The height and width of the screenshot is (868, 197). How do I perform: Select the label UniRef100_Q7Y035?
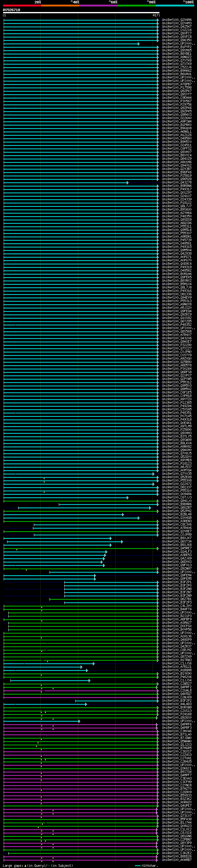(176, 474)
